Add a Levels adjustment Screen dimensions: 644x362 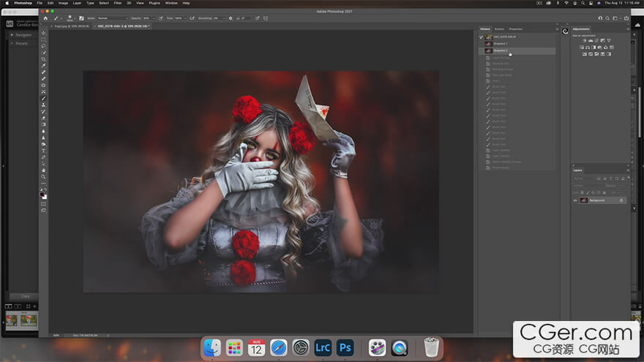591,41
